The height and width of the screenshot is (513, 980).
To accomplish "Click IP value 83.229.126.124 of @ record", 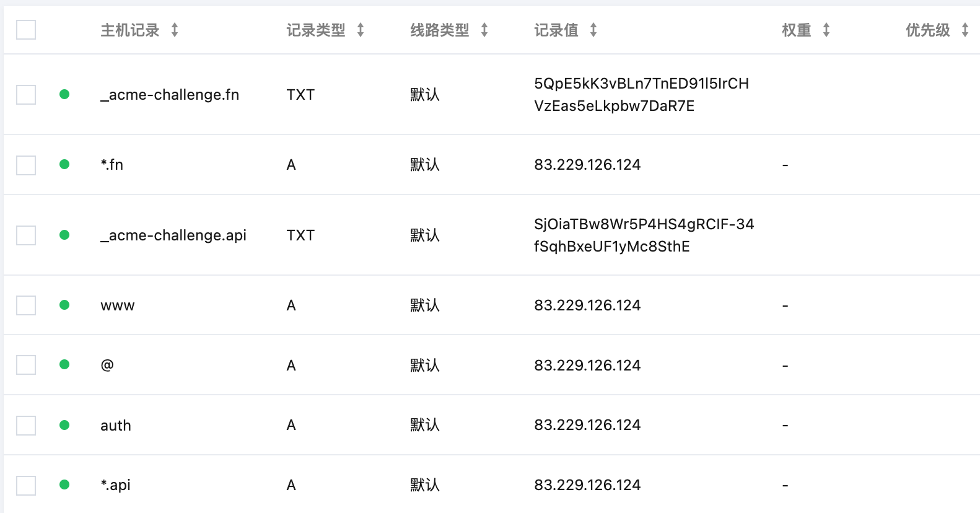I will tap(587, 366).
